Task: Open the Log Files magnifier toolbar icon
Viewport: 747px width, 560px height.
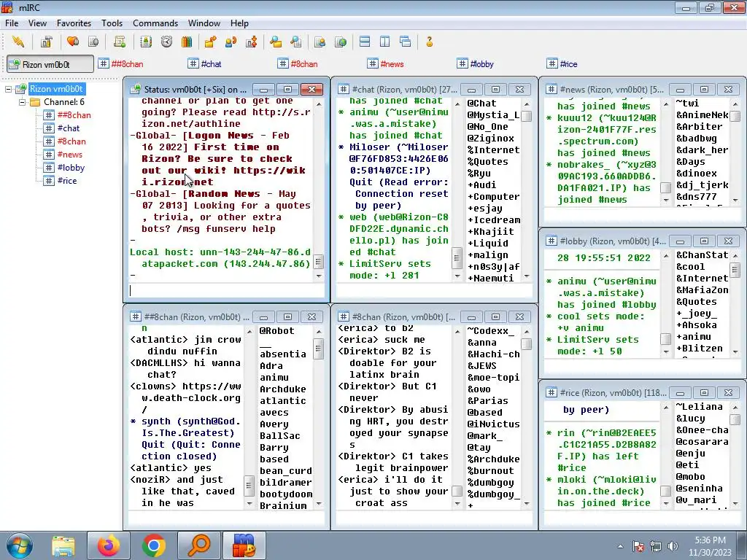Action: [x=296, y=42]
